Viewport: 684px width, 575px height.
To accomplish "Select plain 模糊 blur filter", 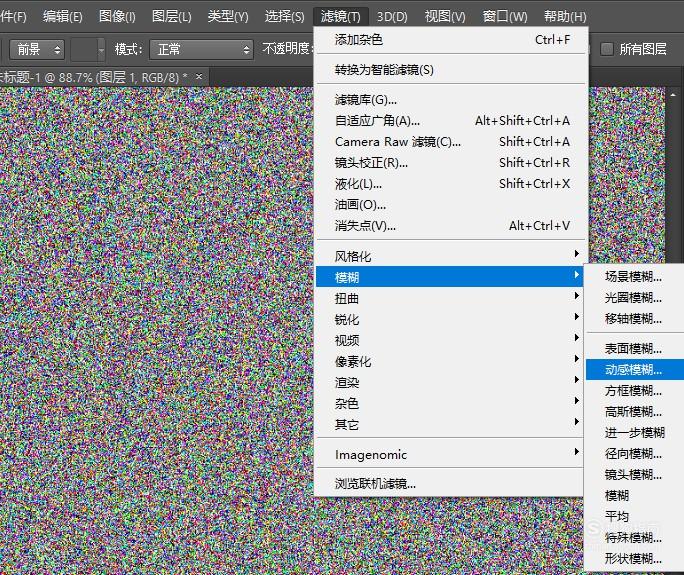I will (x=635, y=495).
